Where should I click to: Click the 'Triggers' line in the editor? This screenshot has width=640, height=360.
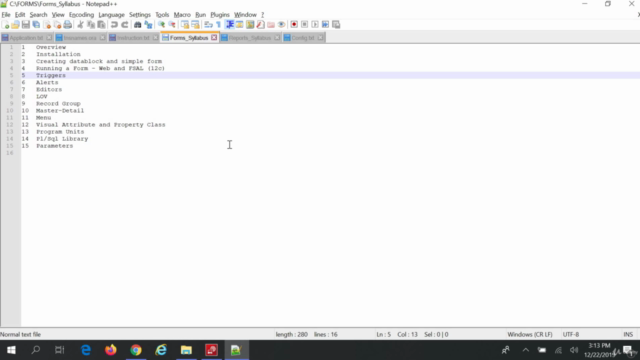[x=51, y=75]
